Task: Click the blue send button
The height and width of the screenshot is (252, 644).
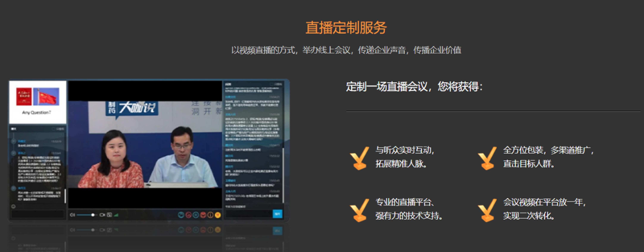Action: point(277,214)
